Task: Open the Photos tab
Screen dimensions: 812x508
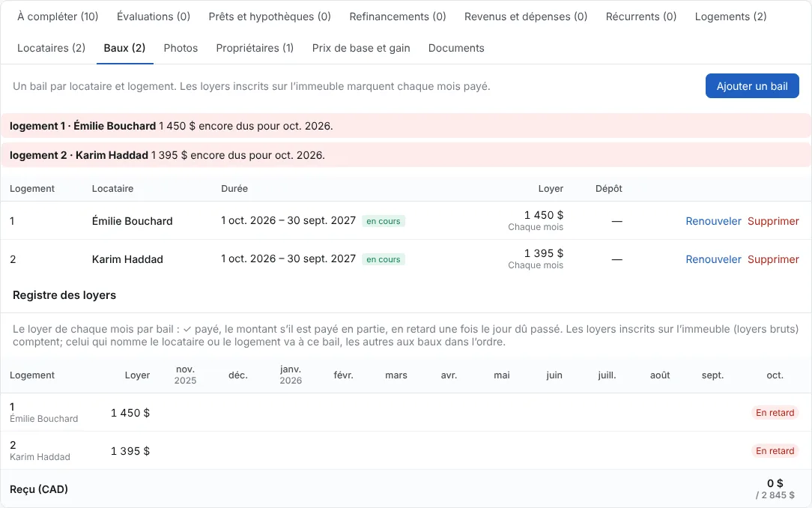Action: tap(181, 48)
